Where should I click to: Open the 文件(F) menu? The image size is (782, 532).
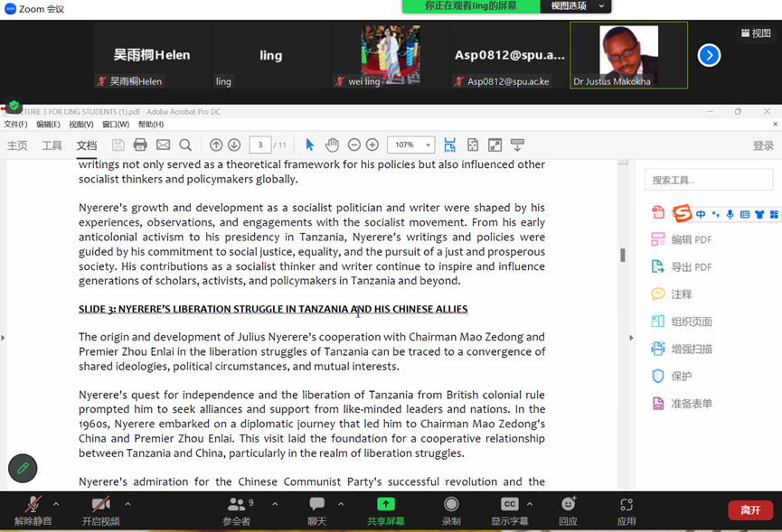[15, 125]
